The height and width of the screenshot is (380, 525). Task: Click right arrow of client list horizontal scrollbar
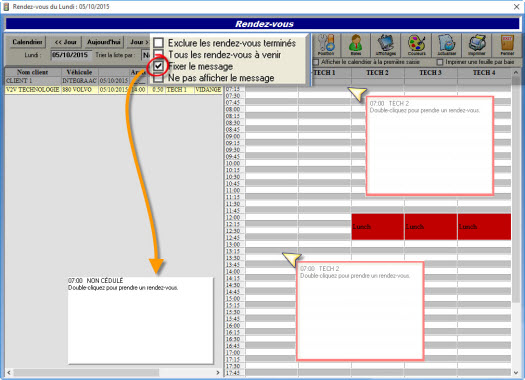tap(218, 372)
